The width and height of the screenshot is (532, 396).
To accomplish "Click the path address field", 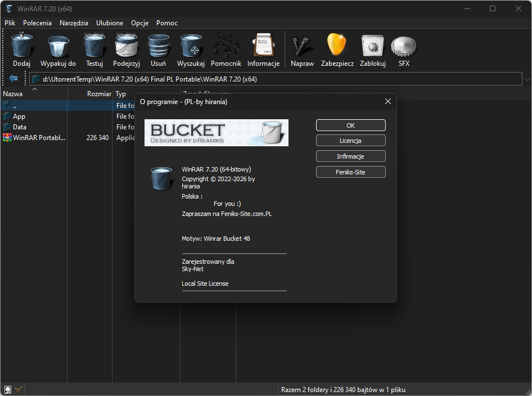I will (x=276, y=79).
